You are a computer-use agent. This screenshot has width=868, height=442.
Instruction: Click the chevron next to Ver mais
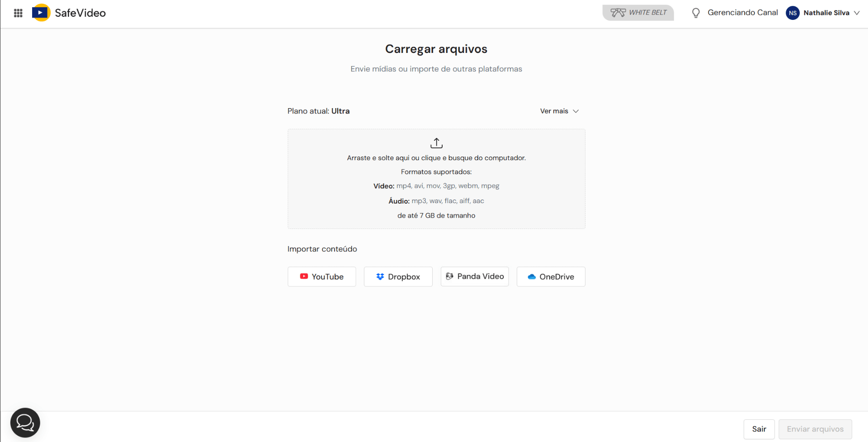click(576, 111)
